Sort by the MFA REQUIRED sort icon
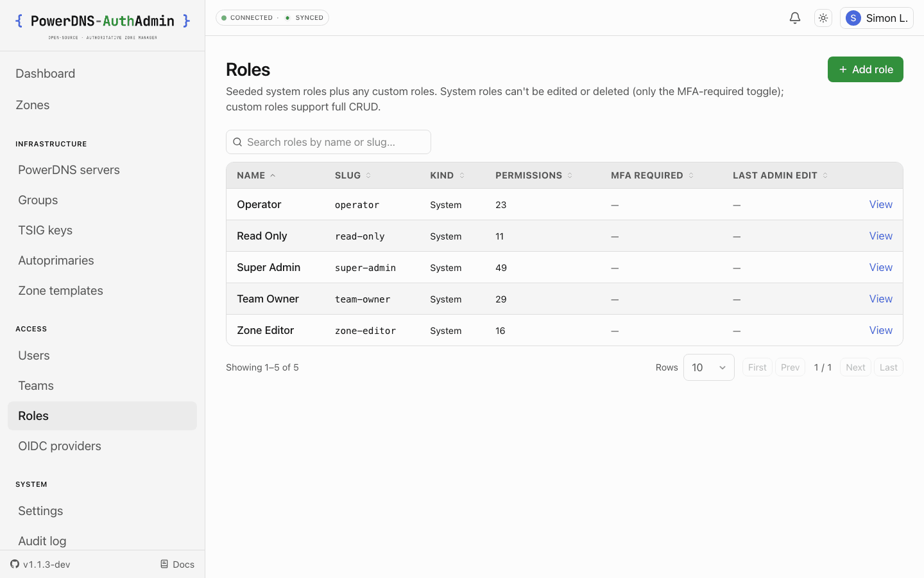 point(691,175)
